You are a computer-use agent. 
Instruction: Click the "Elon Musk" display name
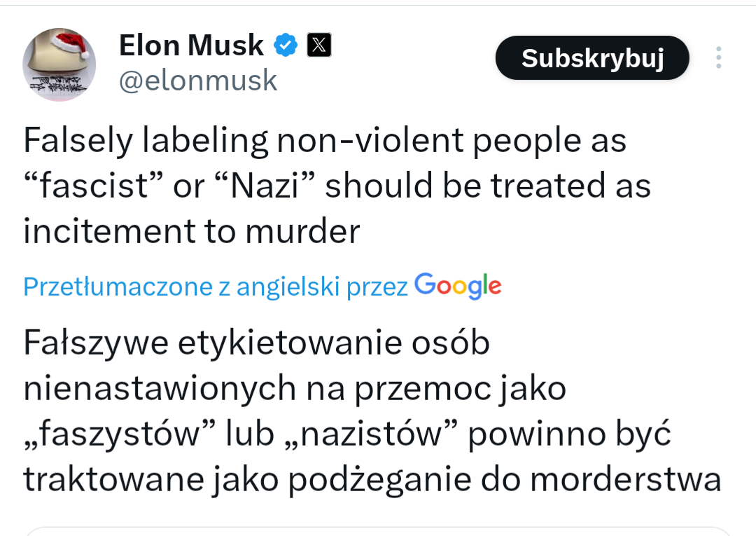coord(191,46)
